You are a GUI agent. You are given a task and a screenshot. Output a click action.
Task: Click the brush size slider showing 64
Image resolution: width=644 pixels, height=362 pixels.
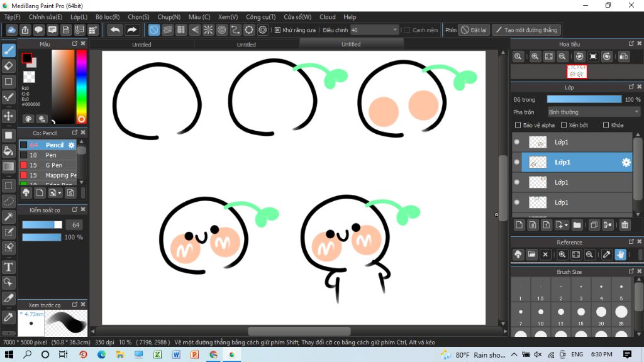[42, 224]
